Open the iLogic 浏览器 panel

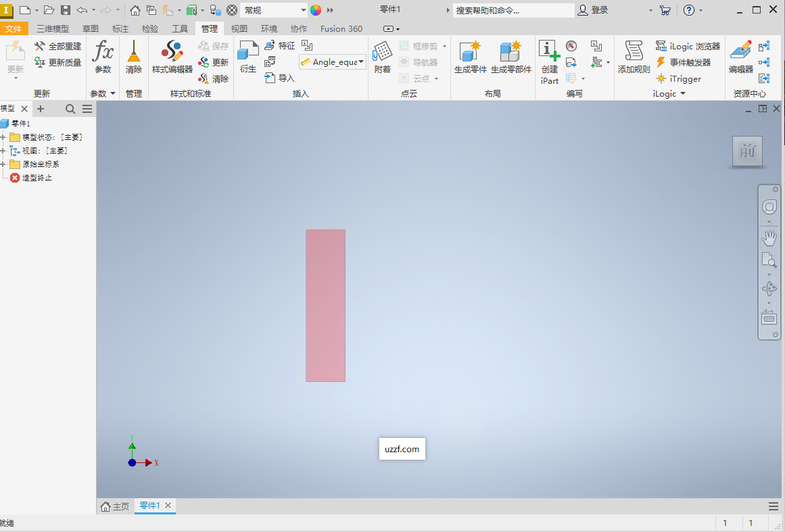coord(687,46)
